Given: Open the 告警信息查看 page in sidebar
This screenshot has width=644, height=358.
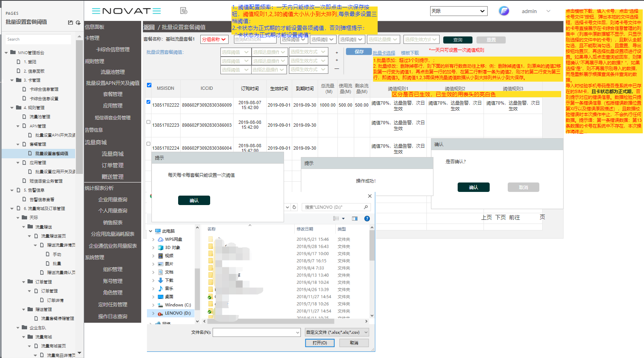Looking at the screenshot, I should (42, 199).
